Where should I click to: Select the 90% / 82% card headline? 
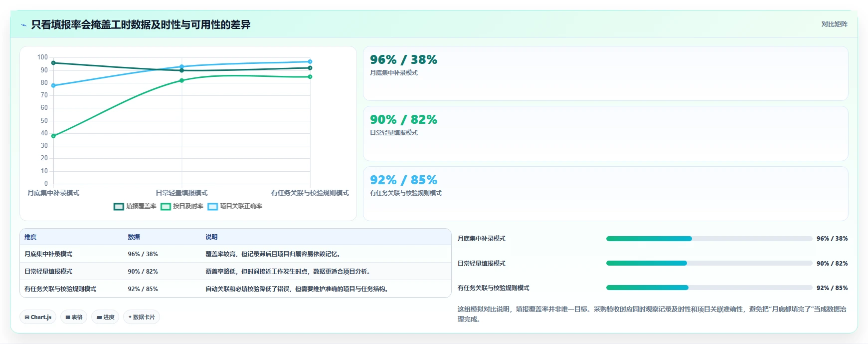tap(403, 120)
